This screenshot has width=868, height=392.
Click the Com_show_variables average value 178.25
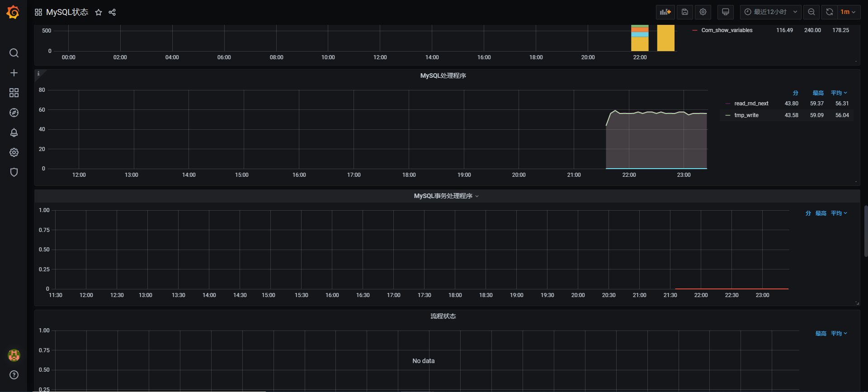click(x=840, y=30)
